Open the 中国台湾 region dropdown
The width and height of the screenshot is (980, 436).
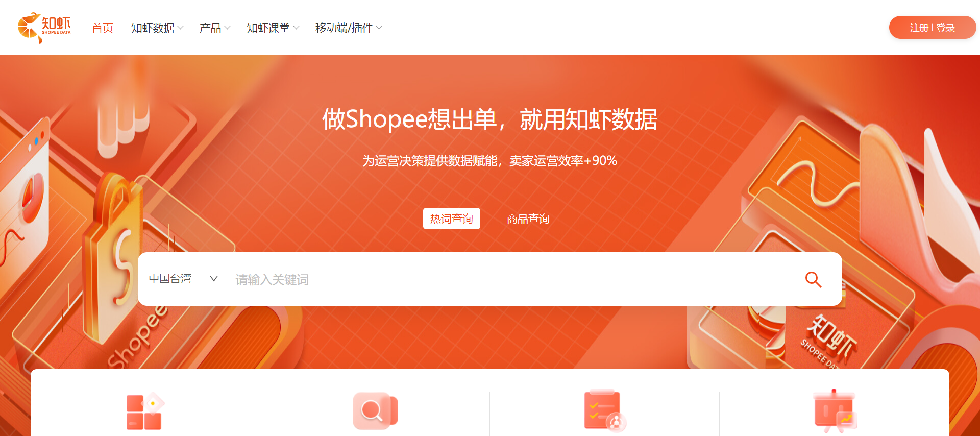click(x=184, y=279)
